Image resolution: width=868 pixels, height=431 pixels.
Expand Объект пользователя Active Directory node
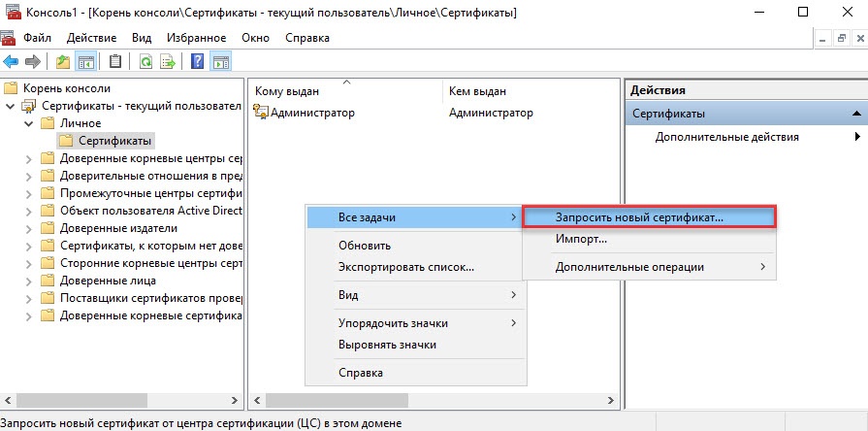coord(29,211)
